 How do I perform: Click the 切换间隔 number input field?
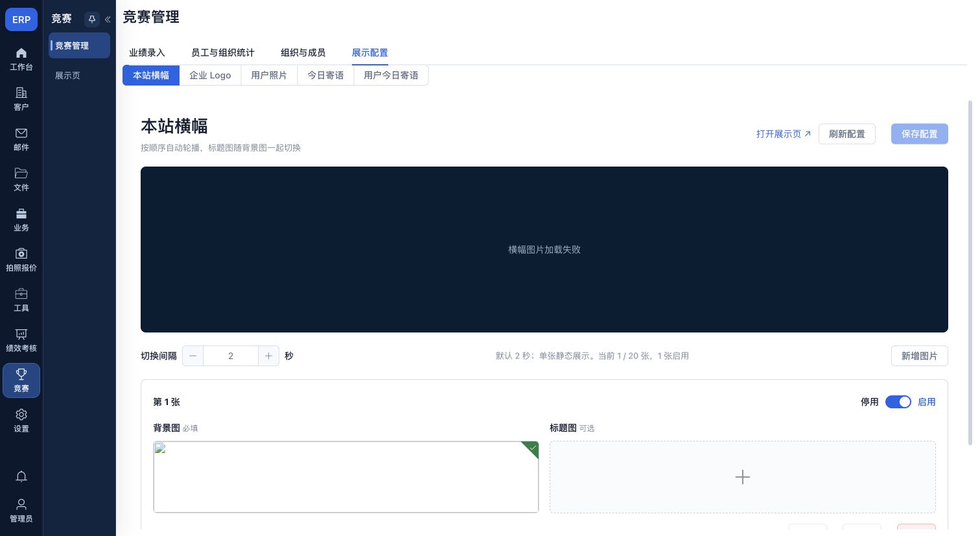[231, 356]
